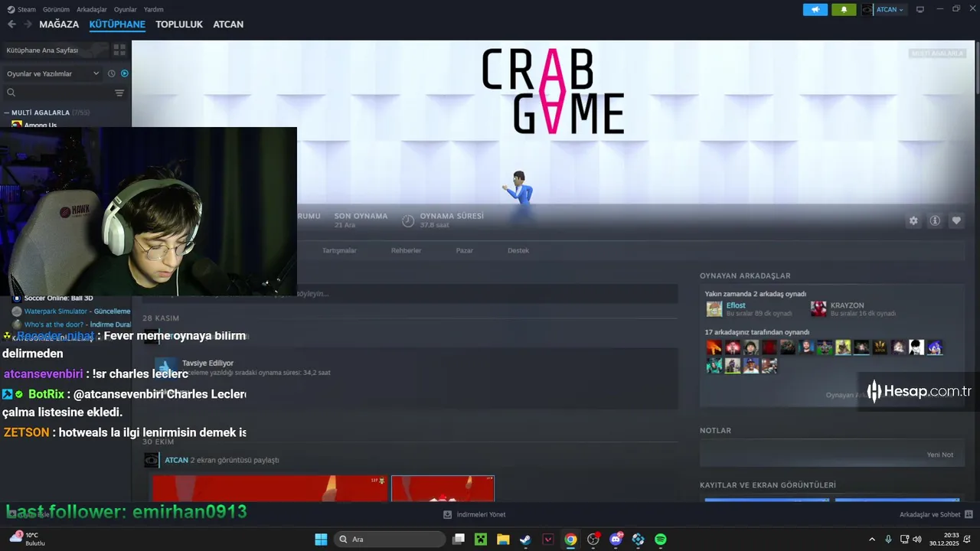Sort games by recent activity clock icon
The height and width of the screenshot is (551, 980).
111,73
